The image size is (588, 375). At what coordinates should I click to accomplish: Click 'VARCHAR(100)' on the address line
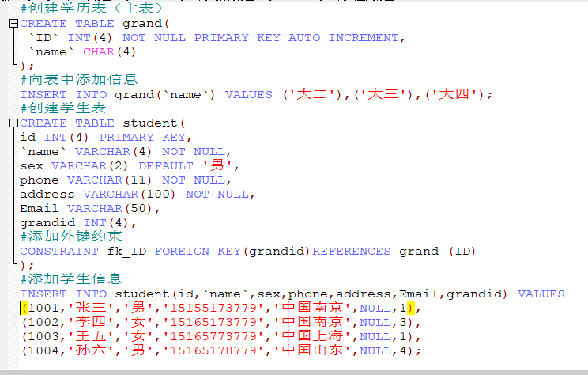tap(130, 195)
